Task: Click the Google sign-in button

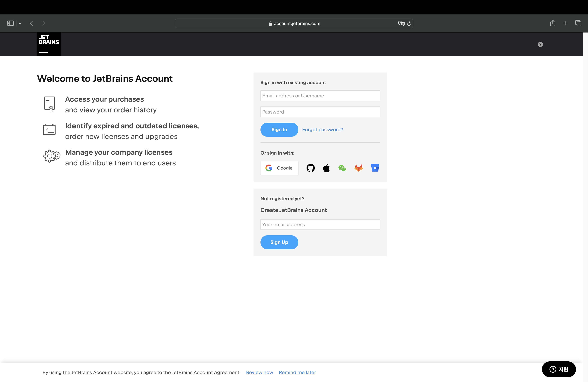Action: coord(279,168)
